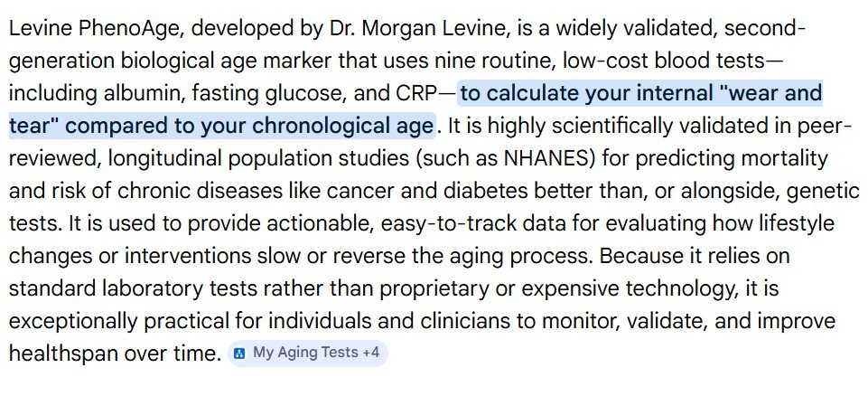Click the phrase "nine routine" in text
This screenshot has height=396, width=868.
pyautogui.click(x=509, y=61)
